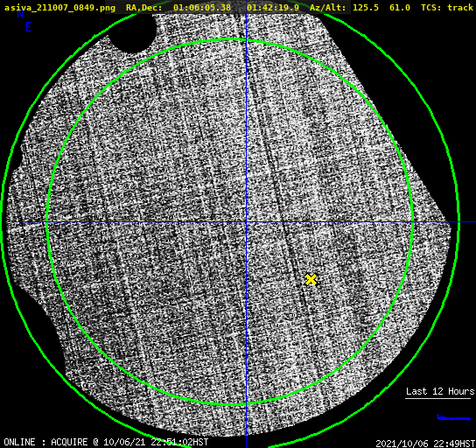The width and height of the screenshot is (476, 448).
Task: Click the blue N compass label
Action: (20, 14)
